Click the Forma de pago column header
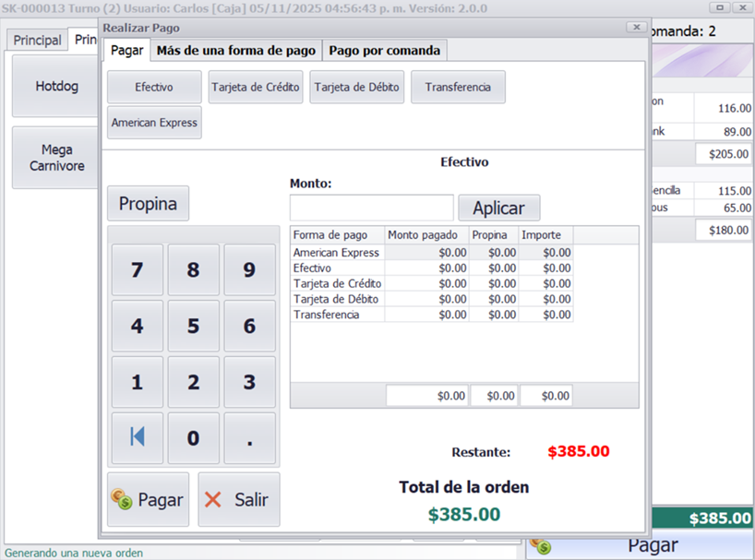Viewport: 755px width, 560px height. pyautogui.click(x=337, y=235)
